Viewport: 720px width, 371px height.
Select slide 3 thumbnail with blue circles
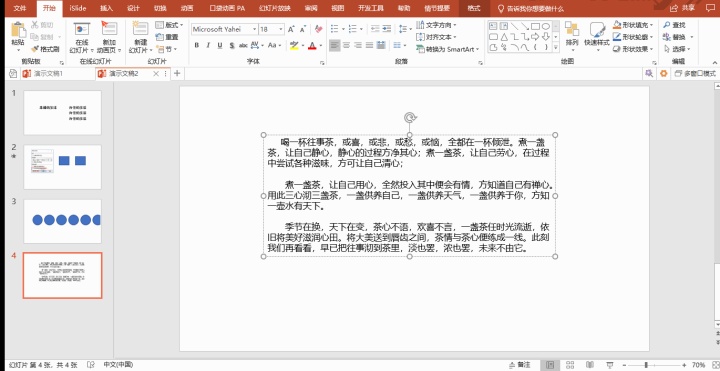62,221
